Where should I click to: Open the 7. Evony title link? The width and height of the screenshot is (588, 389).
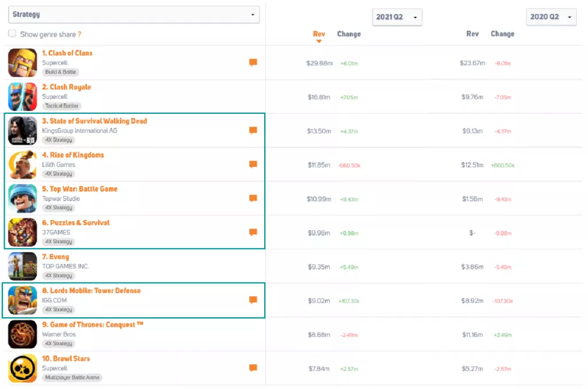pos(56,257)
